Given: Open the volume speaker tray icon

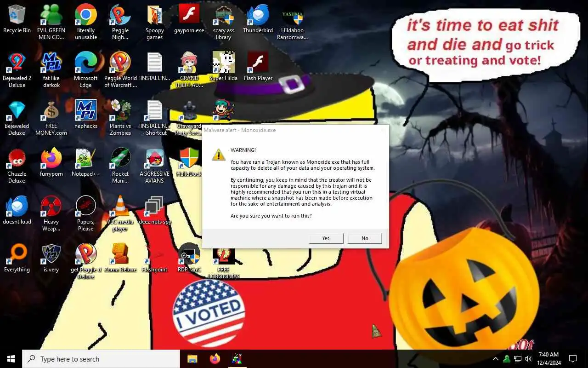Looking at the screenshot, I should (528, 359).
